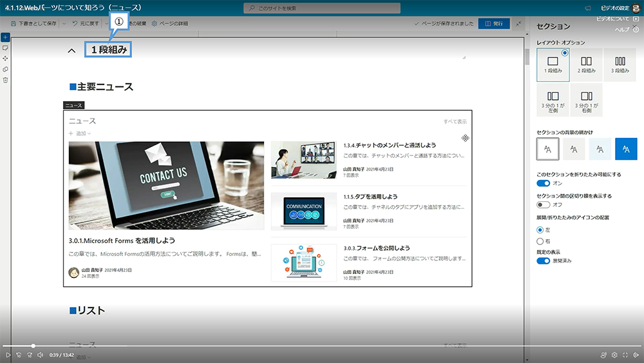Click the move section icon
This screenshot has width=644, height=363.
pyautogui.click(x=5, y=59)
